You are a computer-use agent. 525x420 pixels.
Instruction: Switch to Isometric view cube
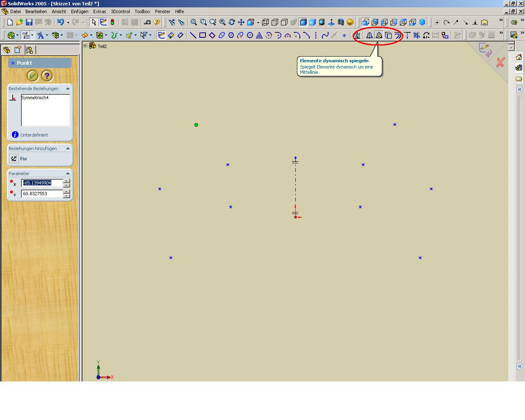(422, 22)
